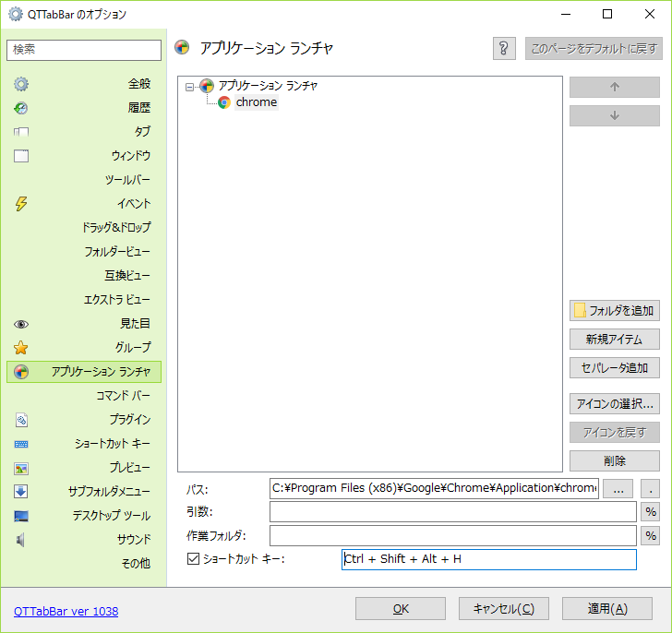Click the eye icon beside 見た目
Screen dimensions: 672x633
point(21,324)
